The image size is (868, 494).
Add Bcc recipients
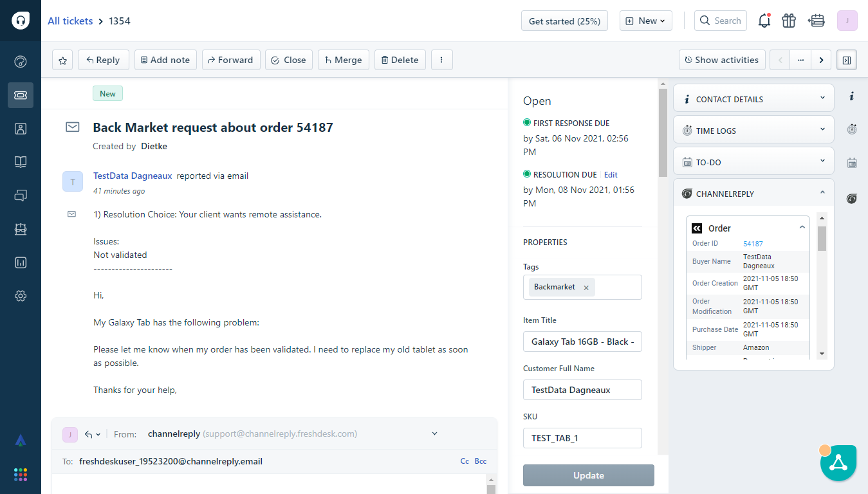481,461
